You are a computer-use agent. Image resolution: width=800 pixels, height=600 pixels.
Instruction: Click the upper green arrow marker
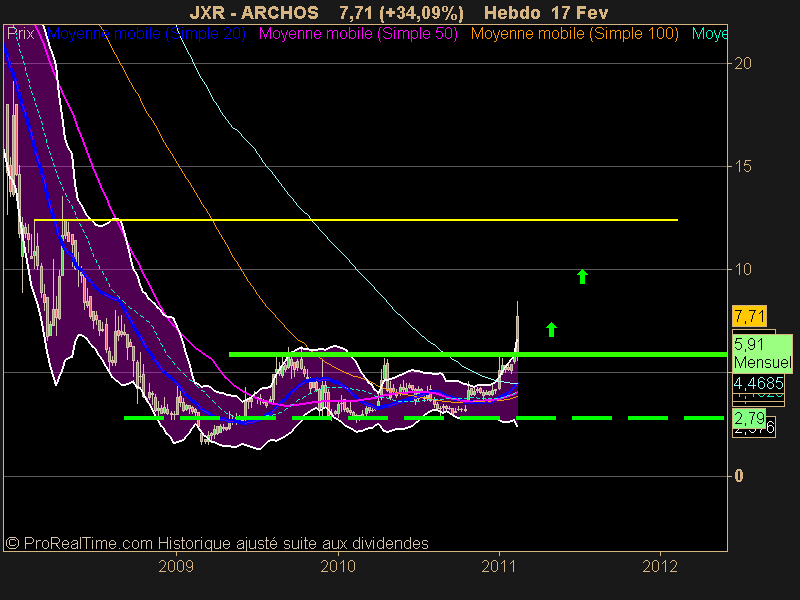click(582, 276)
